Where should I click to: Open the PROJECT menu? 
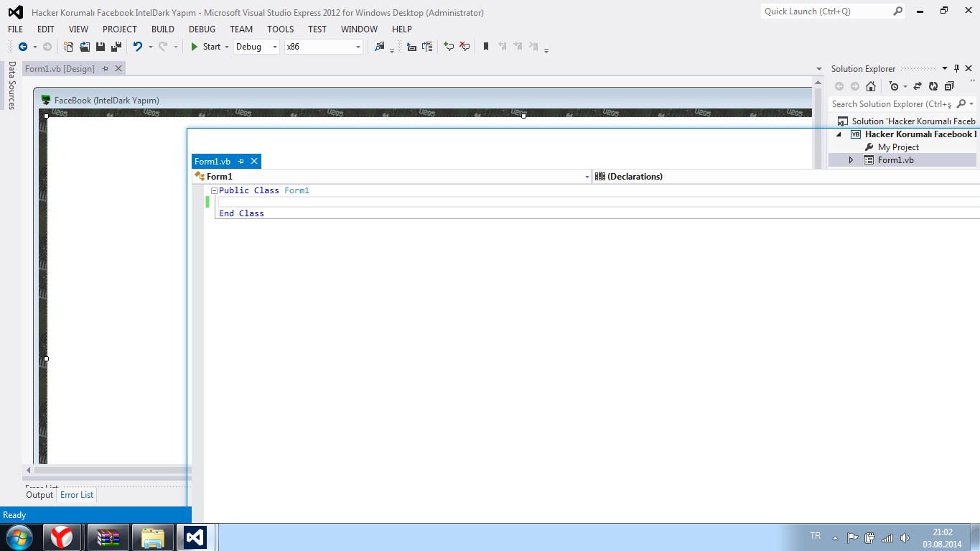point(119,29)
